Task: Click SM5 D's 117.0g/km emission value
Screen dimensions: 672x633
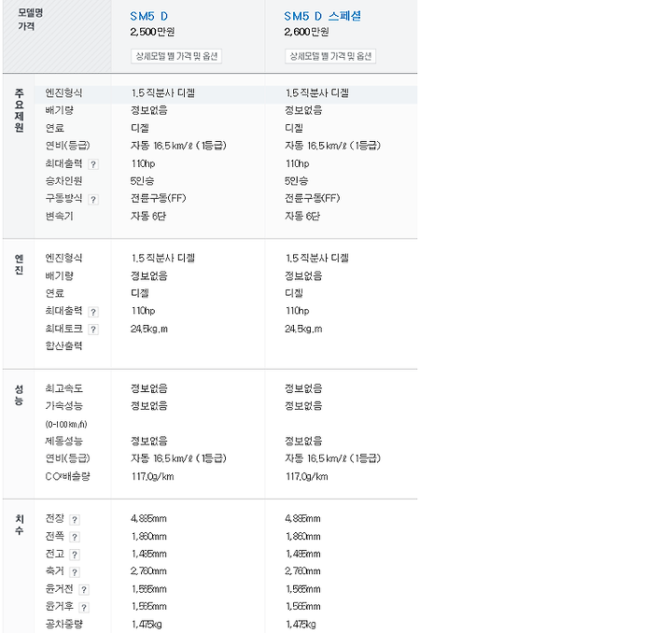Action: (x=152, y=476)
